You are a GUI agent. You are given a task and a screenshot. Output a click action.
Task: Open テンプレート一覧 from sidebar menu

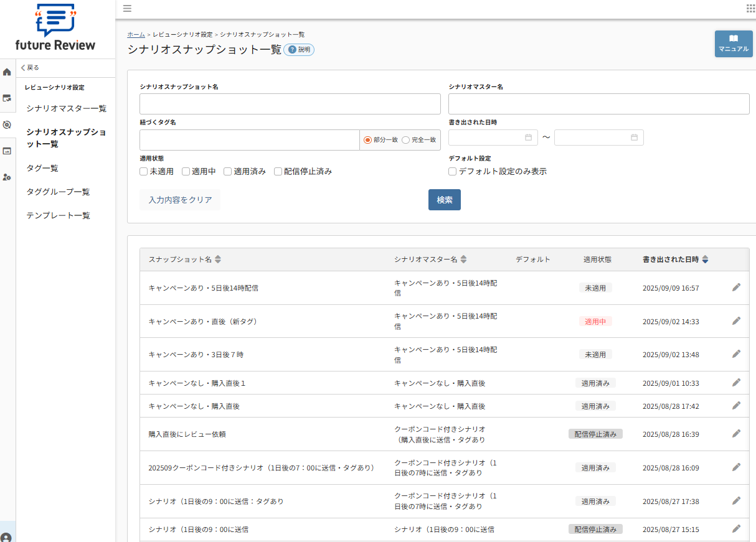tap(59, 215)
